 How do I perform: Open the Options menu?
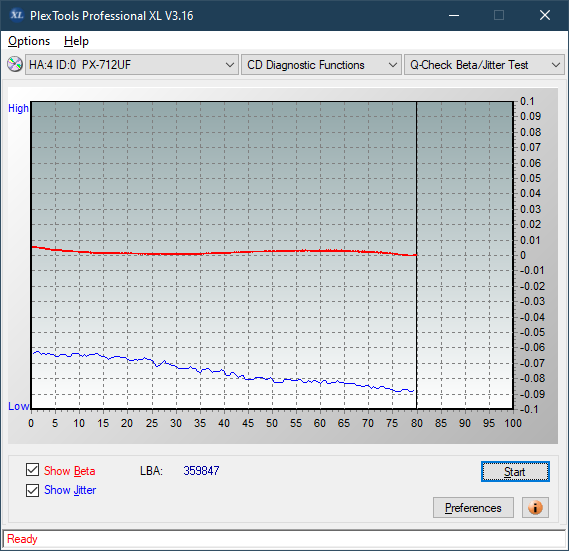tap(29, 41)
